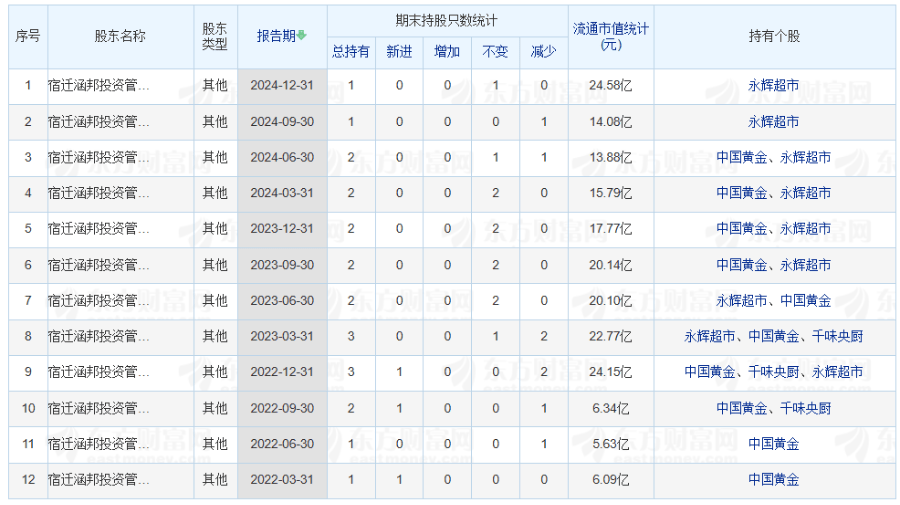This screenshot has width=900, height=505.
Task: Select report date 2023-03-31
Action: pyautogui.click(x=282, y=336)
